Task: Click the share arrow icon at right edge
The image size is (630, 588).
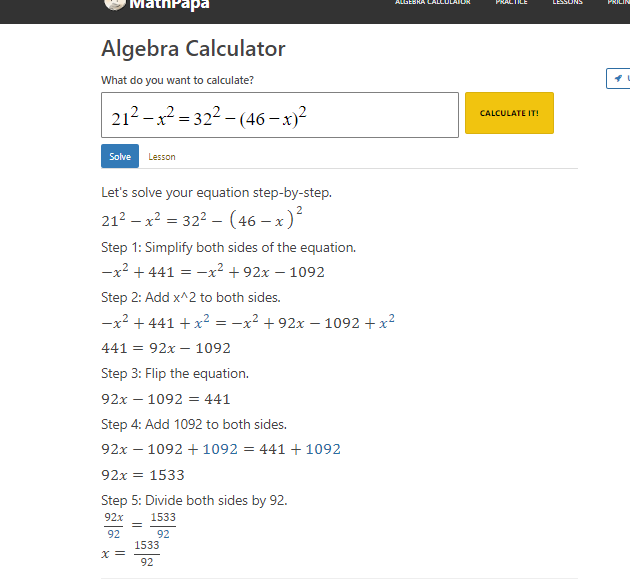Action: [x=620, y=78]
